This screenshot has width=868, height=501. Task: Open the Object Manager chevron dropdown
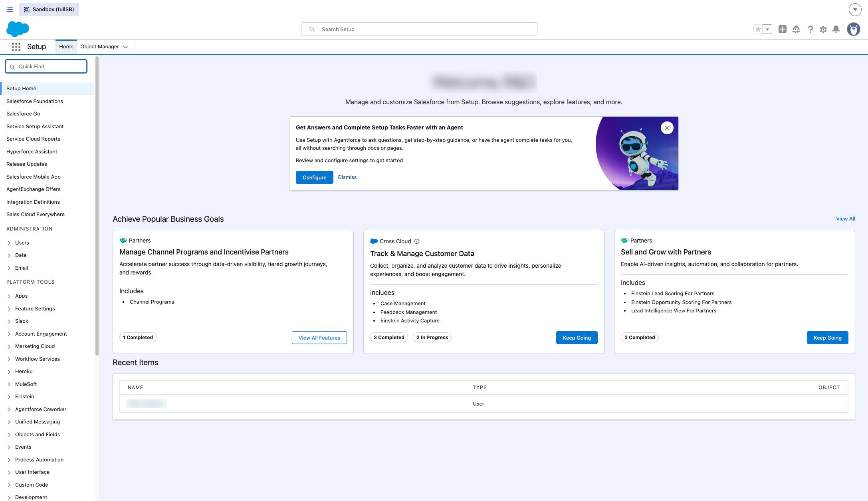pyautogui.click(x=125, y=47)
